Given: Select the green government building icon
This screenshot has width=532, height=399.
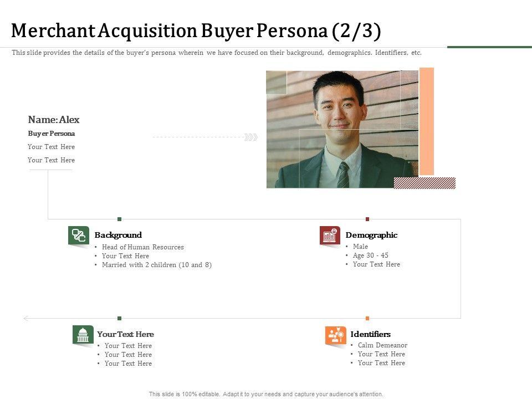Looking at the screenshot, I should click(x=83, y=335).
